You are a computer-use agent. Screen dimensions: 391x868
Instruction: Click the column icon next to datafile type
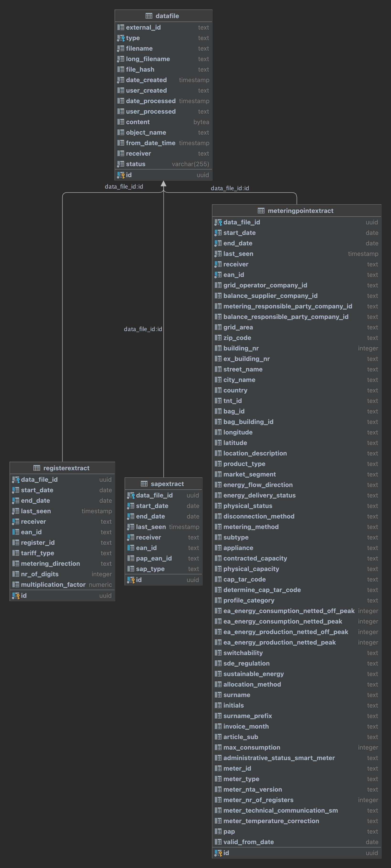(121, 38)
